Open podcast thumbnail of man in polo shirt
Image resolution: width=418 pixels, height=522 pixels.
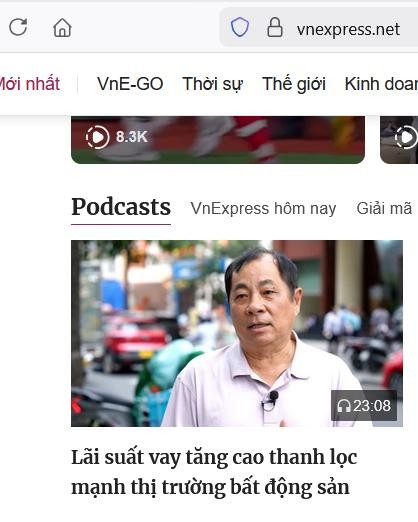tap(237, 333)
